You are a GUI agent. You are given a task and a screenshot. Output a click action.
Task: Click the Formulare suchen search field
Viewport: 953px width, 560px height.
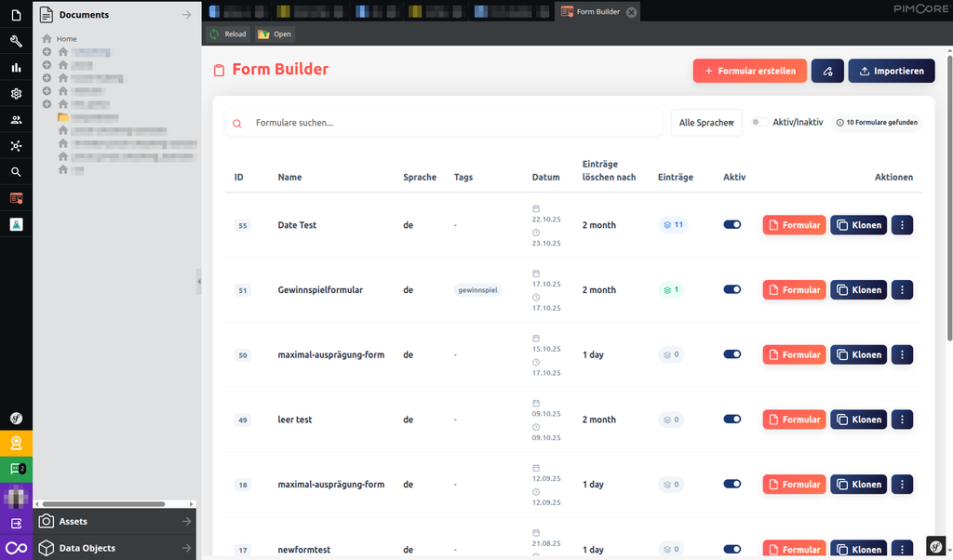444,123
